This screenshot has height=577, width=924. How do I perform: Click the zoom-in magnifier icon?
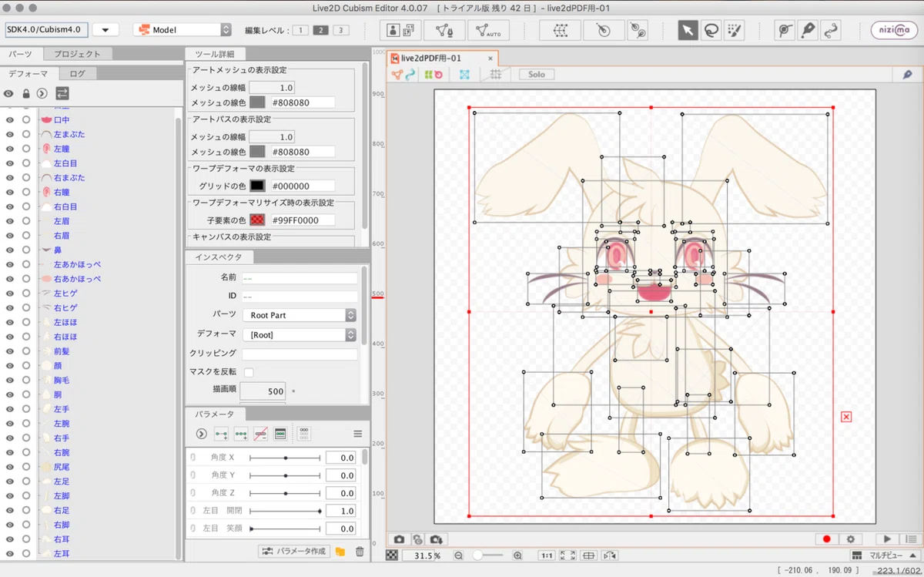(517, 555)
